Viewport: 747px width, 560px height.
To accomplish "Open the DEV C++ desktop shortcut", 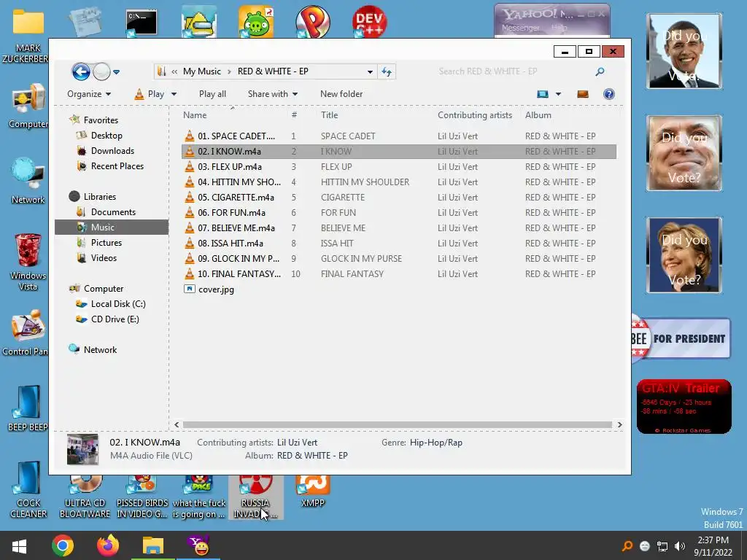I will pos(369,21).
